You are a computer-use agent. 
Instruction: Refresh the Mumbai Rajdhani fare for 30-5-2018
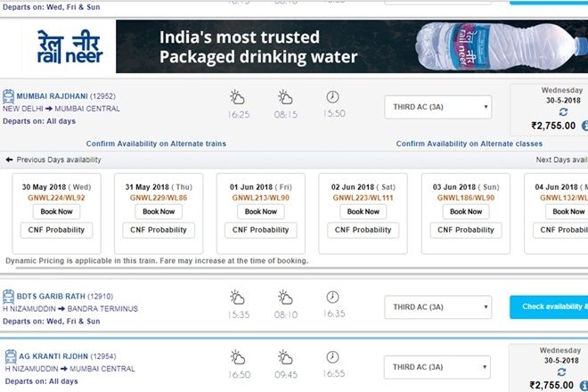tap(562, 113)
